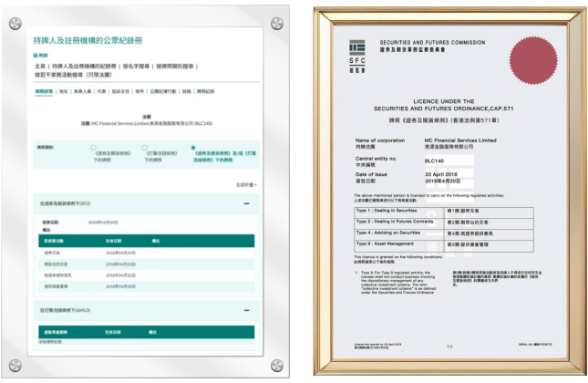Viewport: 588px width, 383px height.
Task: Select the 提供資產管理 row in the table
Action: [x=146, y=286]
